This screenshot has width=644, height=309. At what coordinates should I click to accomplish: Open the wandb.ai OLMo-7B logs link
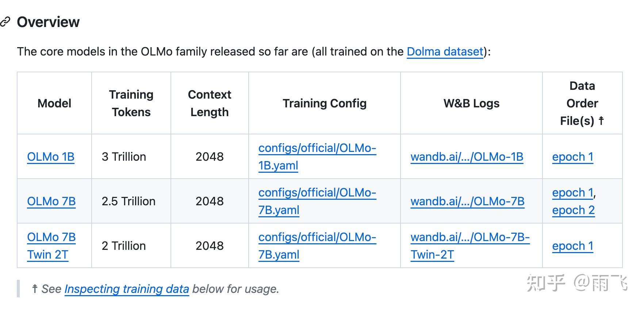pyautogui.click(x=467, y=201)
